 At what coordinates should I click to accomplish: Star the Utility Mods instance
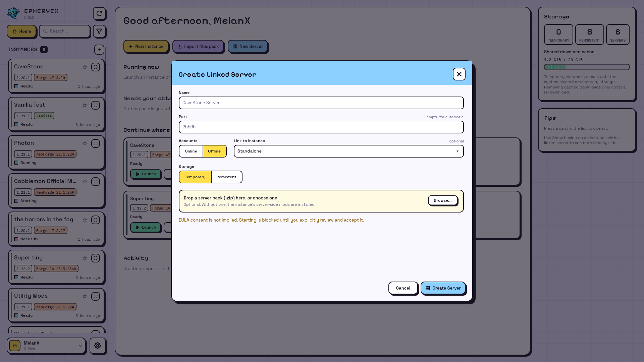85,296
